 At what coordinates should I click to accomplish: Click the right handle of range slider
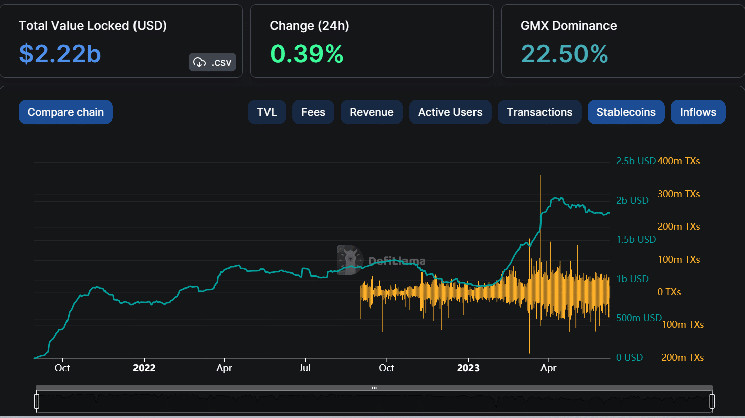click(712, 402)
